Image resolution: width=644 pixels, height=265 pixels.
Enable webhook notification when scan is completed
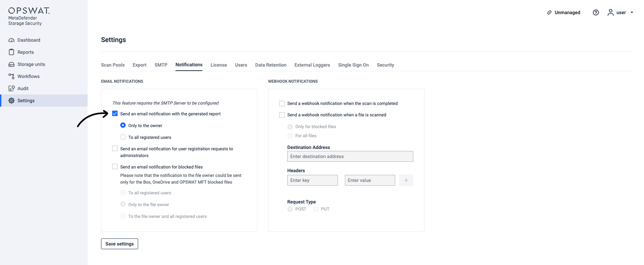(282, 104)
